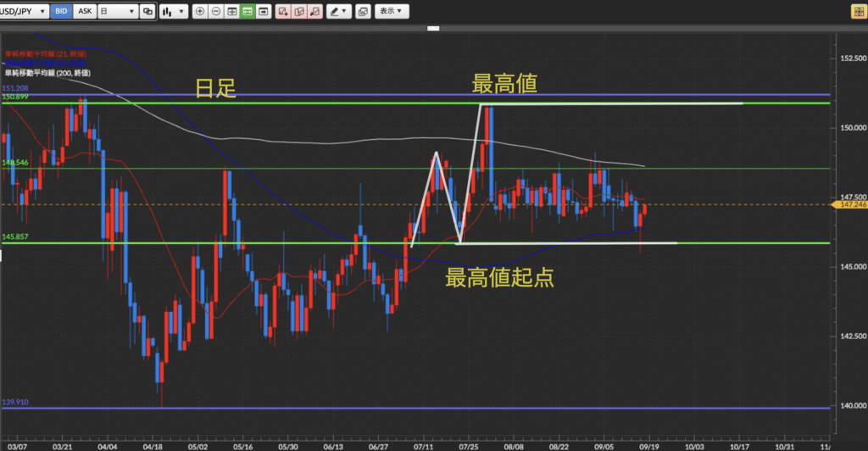Select the 151.208 purple horizontal line label
868x451 pixels.
(15, 88)
